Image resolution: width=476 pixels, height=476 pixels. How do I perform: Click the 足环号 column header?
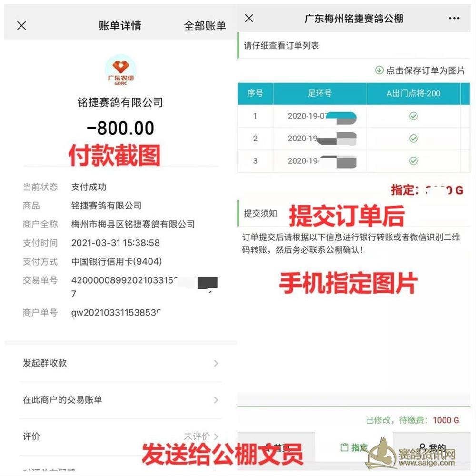[x=320, y=93]
